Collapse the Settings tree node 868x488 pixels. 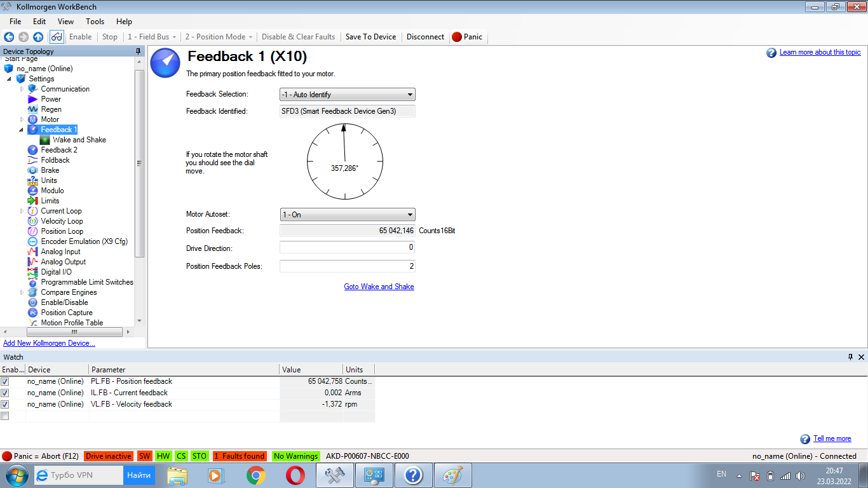(10, 79)
